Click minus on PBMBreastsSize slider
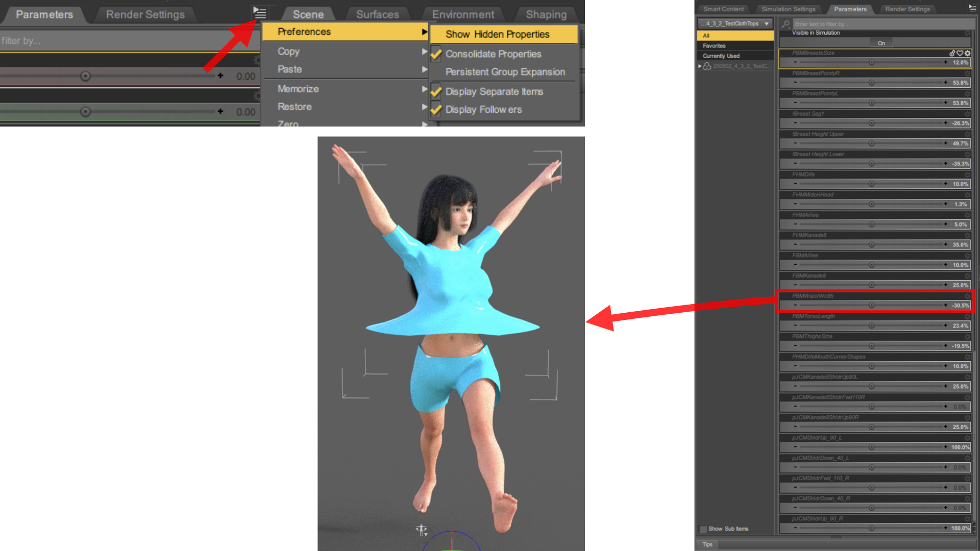Image resolution: width=980 pixels, height=551 pixels. (795, 62)
